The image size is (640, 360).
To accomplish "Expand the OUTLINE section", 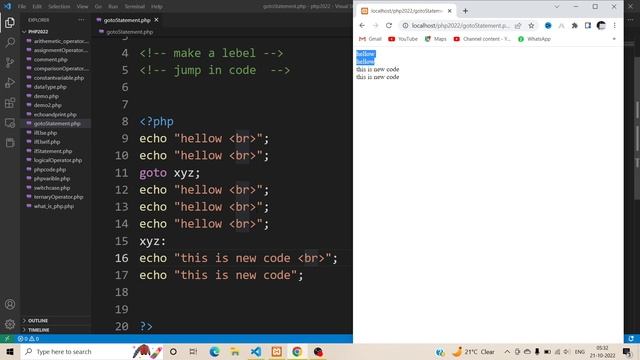I will click(38, 320).
